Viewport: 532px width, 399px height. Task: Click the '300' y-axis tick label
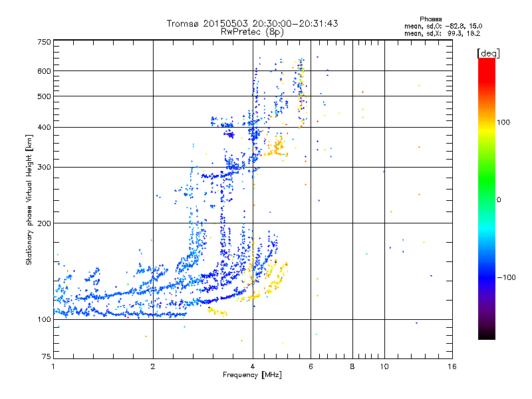[45, 168]
